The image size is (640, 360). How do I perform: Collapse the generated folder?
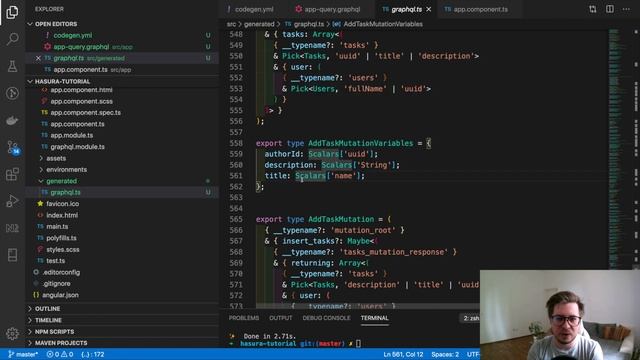pos(61,181)
